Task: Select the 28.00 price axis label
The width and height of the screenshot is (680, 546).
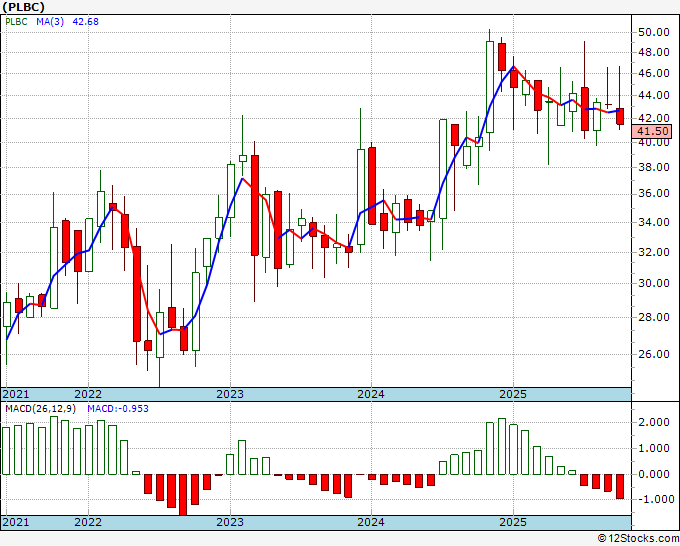Action: pos(653,317)
